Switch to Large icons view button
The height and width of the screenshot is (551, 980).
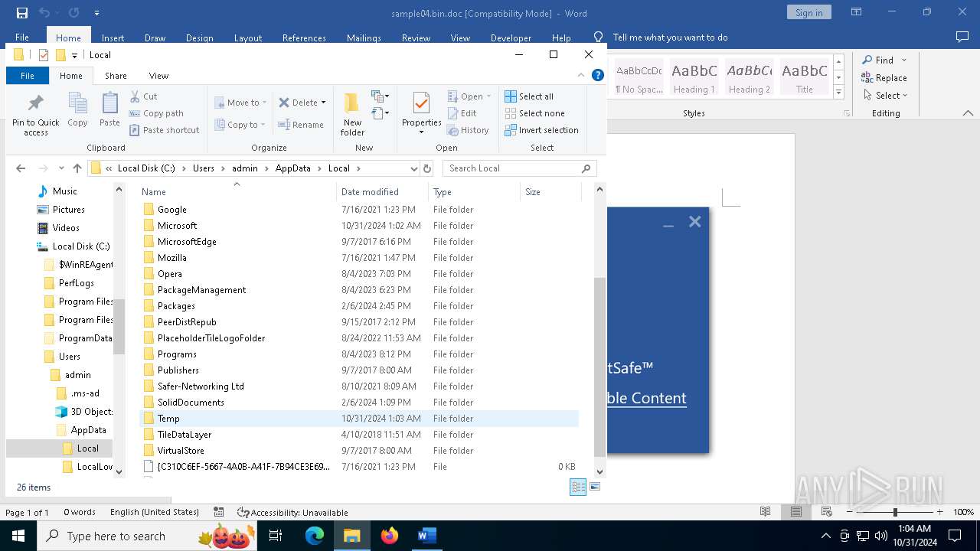coord(595,487)
